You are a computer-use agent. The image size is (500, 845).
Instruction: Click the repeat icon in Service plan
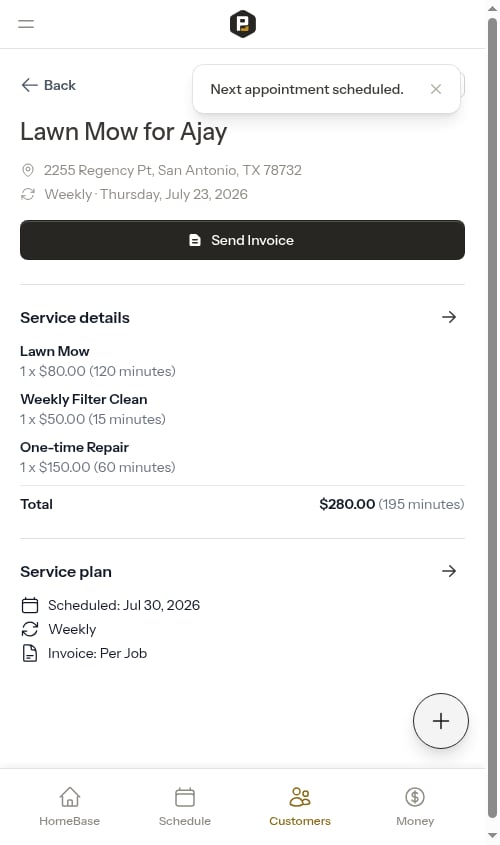[x=30, y=629]
